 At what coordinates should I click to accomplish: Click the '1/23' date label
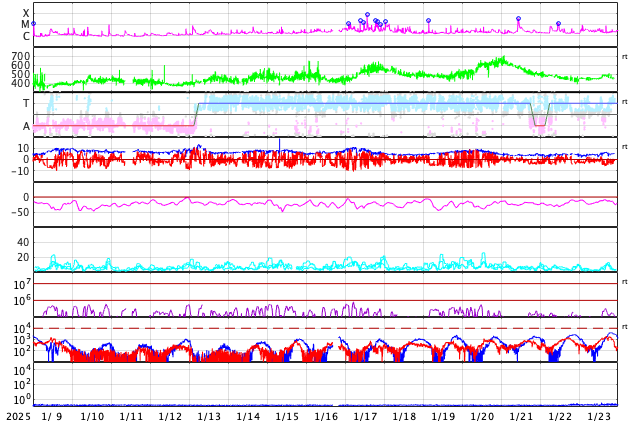(x=599, y=417)
